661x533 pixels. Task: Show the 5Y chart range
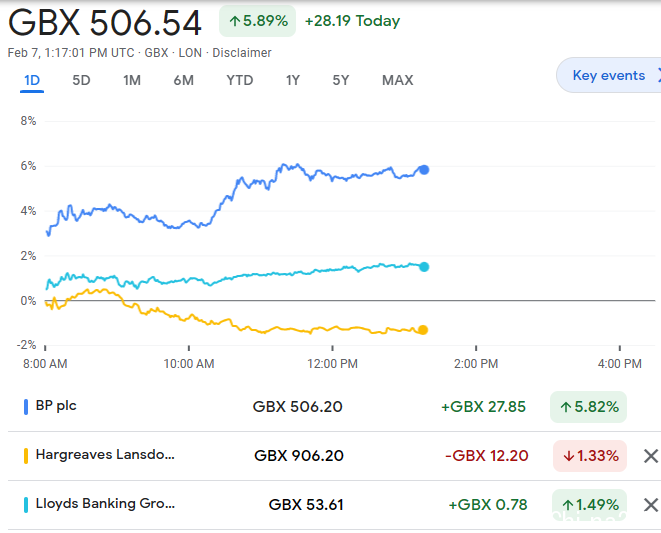coord(341,80)
